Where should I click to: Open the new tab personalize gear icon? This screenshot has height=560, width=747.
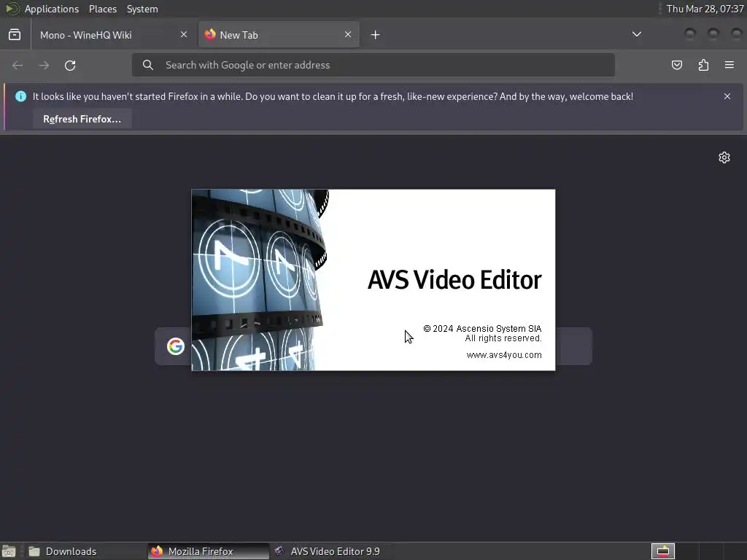coord(724,157)
